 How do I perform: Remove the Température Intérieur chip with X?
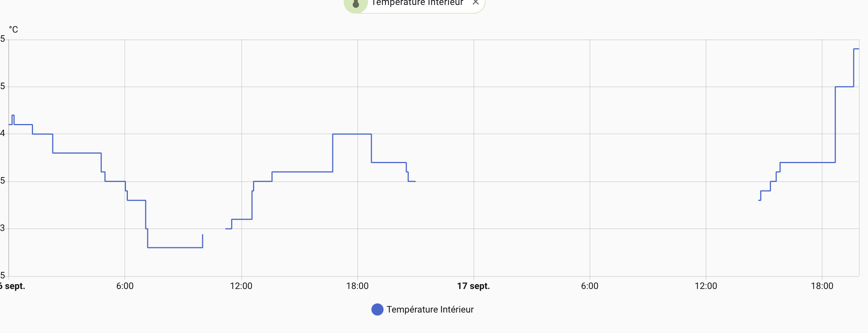[x=475, y=2]
